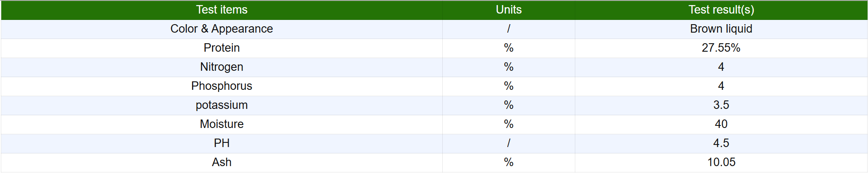
Task: Click the slash unit in PH row
Action: click(509, 143)
